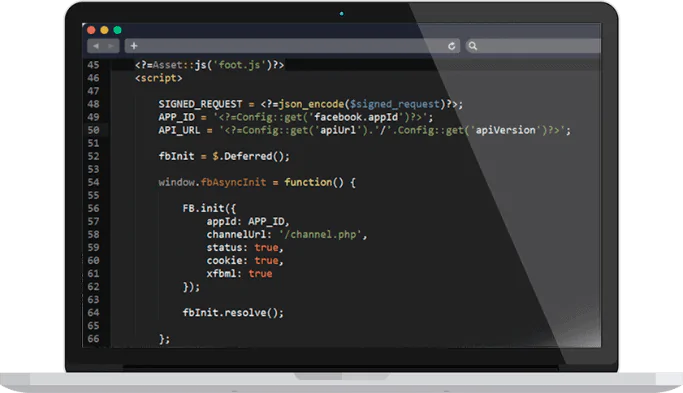Image resolution: width=683 pixels, height=393 pixels.
Task: Focus the search input field
Action: coord(533,46)
